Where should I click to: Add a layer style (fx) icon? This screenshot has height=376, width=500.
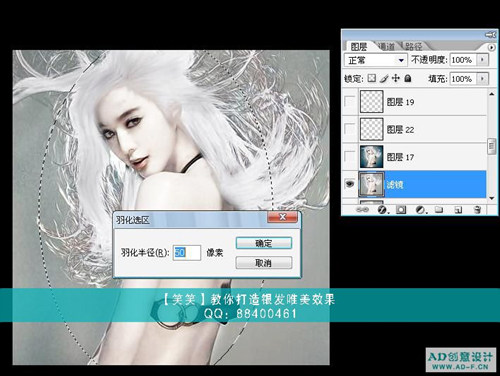click(x=382, y=210)
